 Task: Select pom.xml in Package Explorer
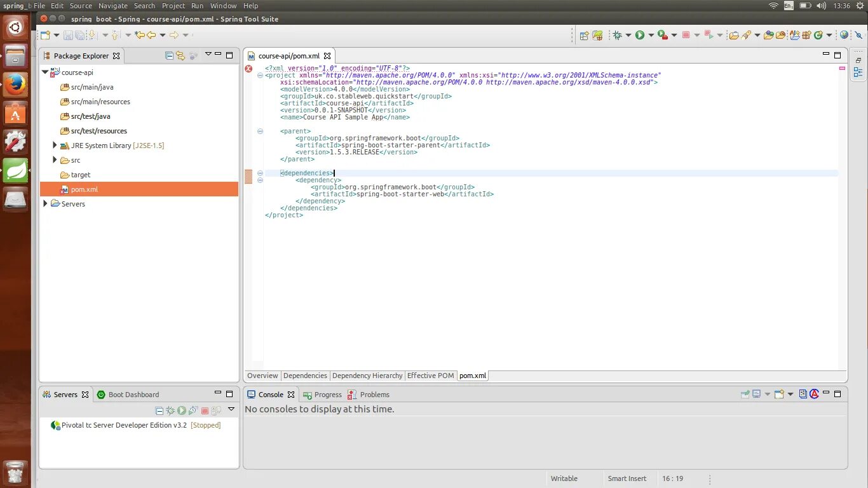[x=139, y=189]
